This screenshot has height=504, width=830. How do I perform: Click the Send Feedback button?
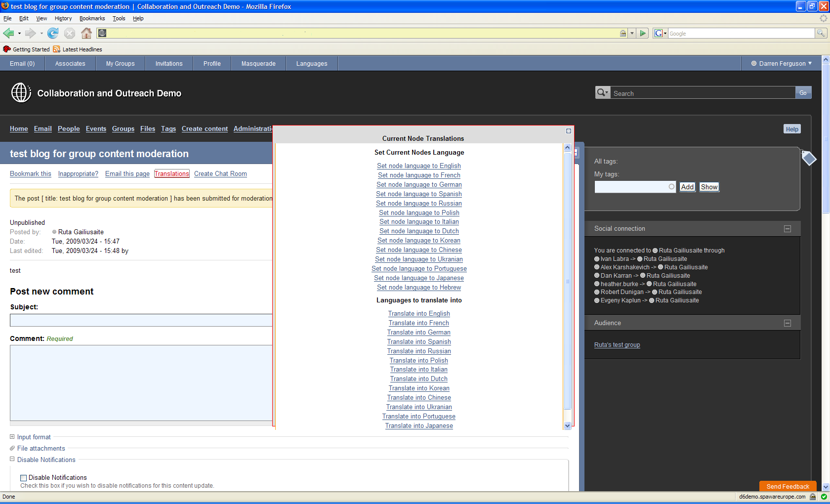click(788, 486)
